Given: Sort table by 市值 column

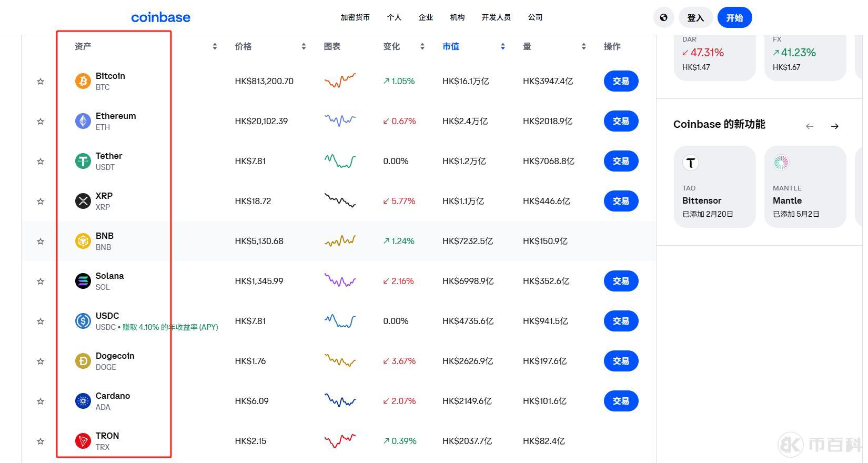Looking at the screenshot, I should [x=503, y=46].
